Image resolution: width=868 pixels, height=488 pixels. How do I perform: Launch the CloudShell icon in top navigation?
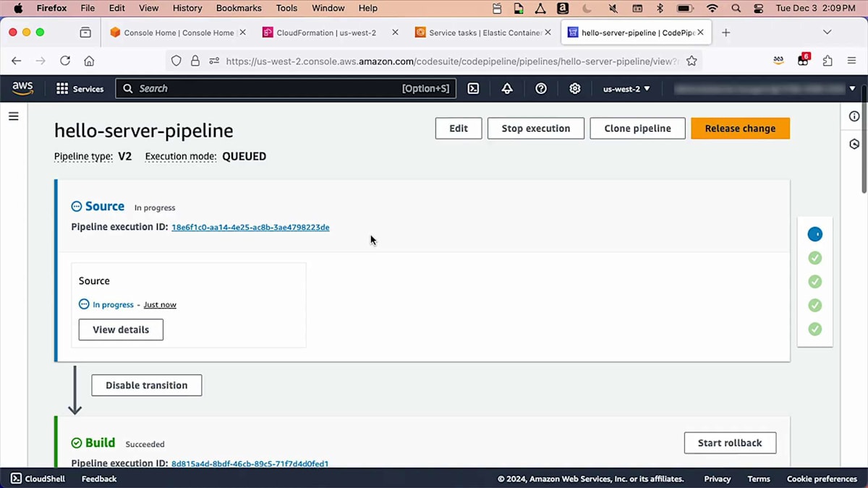coord(473,88)
